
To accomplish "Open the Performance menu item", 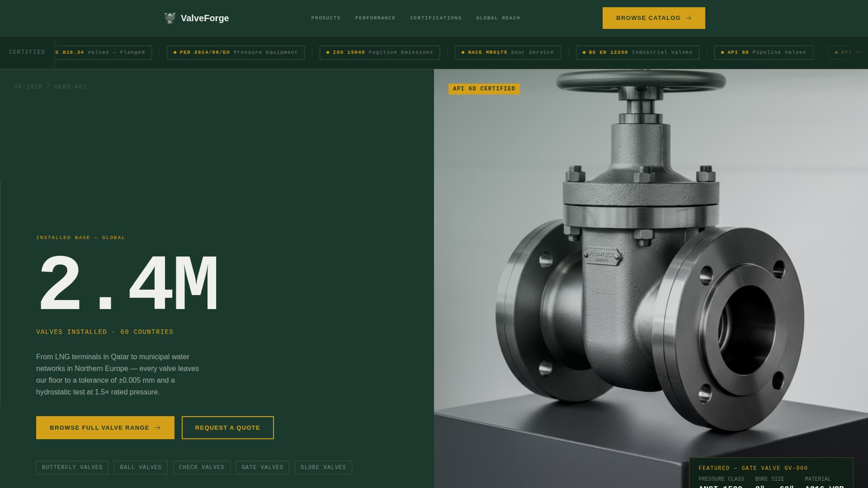I will 375,18.
